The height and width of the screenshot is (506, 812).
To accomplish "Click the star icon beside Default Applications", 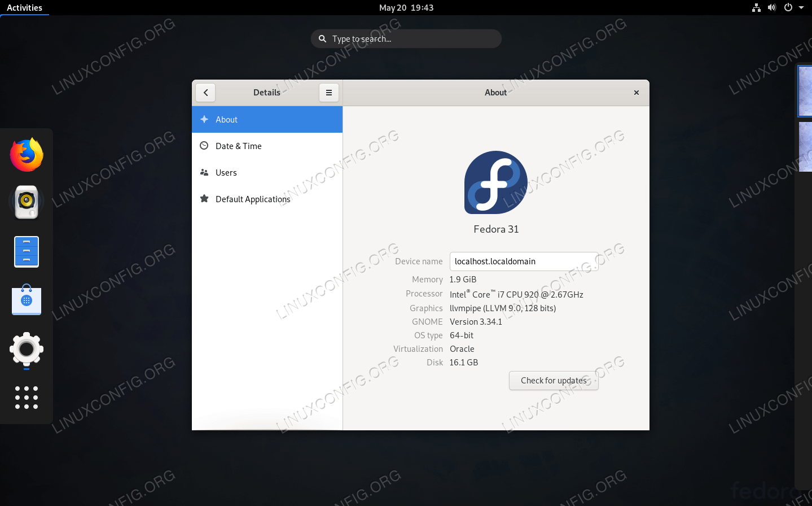I will 204,199.
